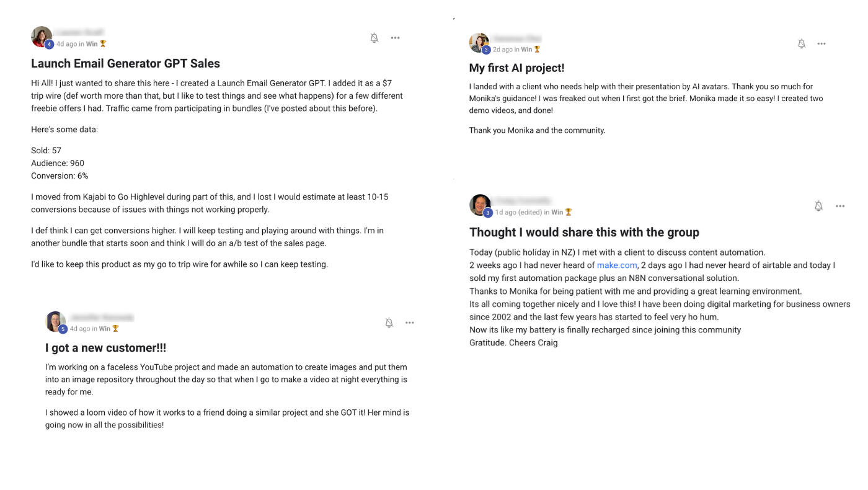
Task: Click author avatar on Launch Email Generator post
Action: (x=42, y=37)
